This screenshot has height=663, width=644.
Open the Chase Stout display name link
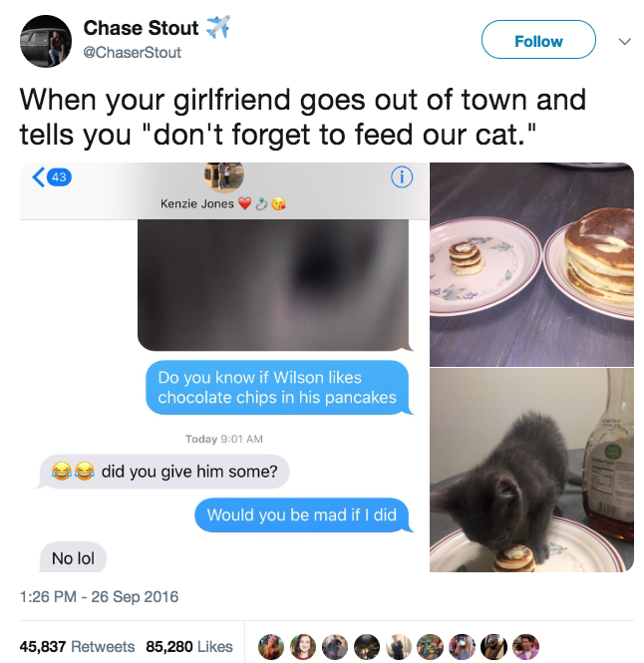coord(141,28)
